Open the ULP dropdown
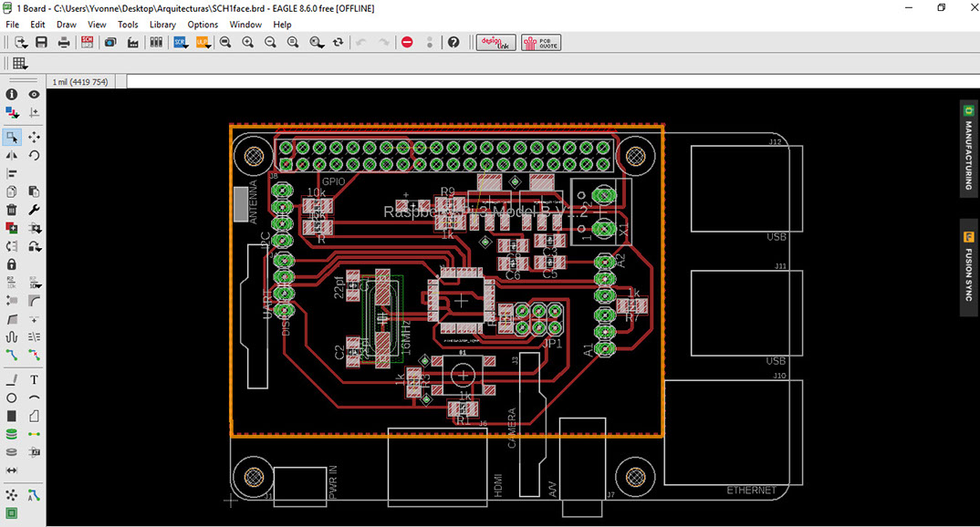Viewport: 980px width, 527px height. 203,43
